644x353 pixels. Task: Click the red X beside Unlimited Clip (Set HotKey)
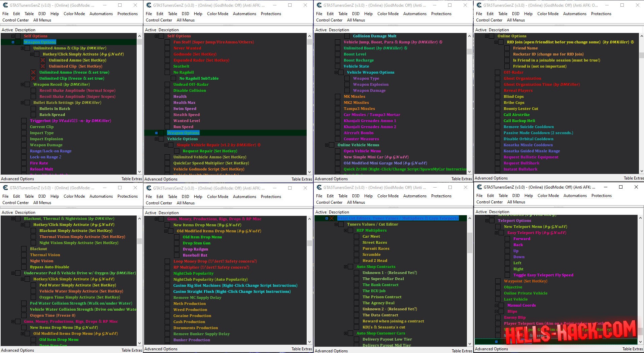43,66
